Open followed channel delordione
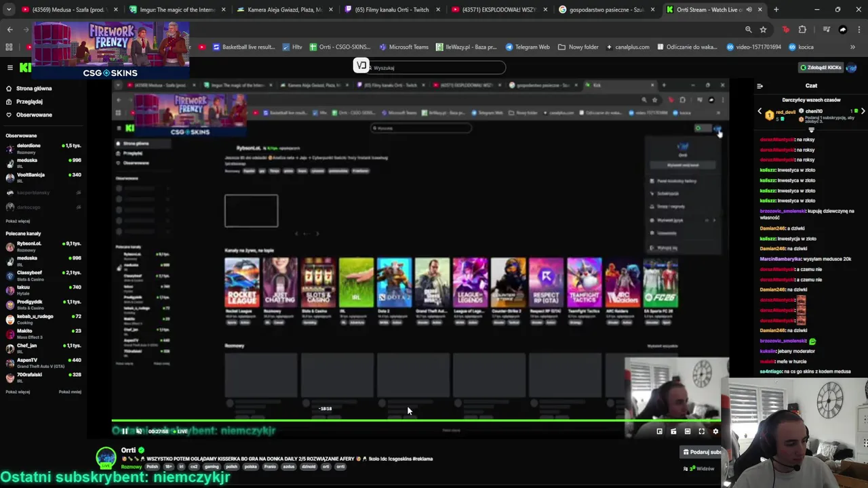This screenshot has height=488, width=868. pyautogui.click(x=43, y=148)
